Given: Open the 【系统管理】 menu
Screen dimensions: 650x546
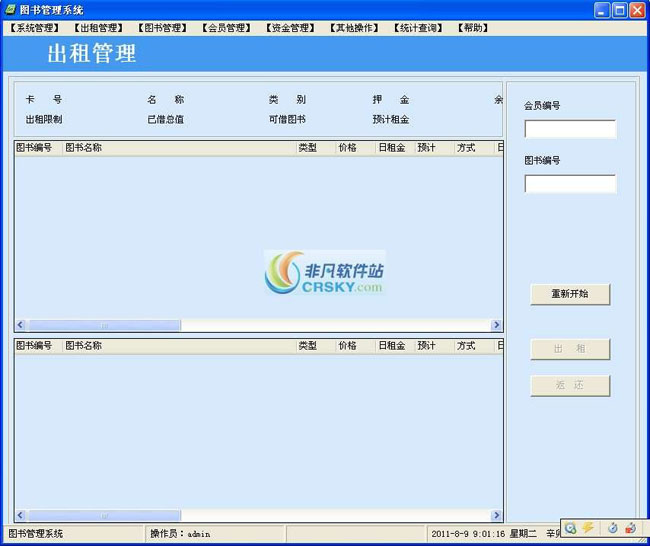Looking at the screenshot, I should (34, 28).
